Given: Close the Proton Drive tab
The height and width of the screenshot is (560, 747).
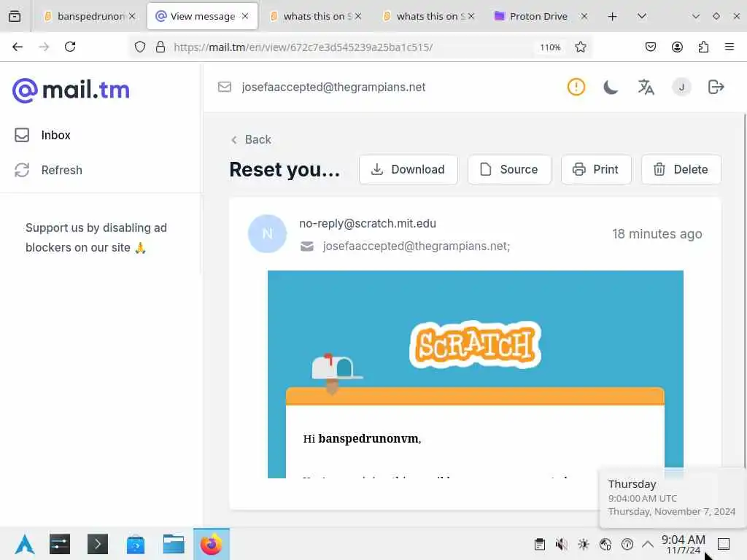Looking at the screenshot, I should click(x=584, y=16).
